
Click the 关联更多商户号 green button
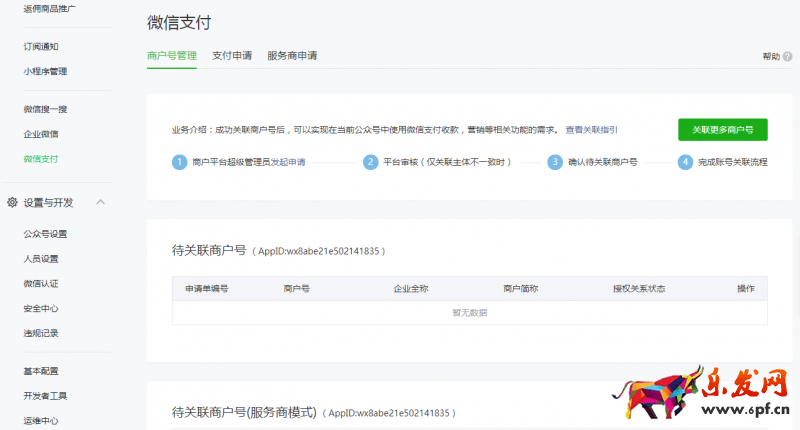click(722, 130)
